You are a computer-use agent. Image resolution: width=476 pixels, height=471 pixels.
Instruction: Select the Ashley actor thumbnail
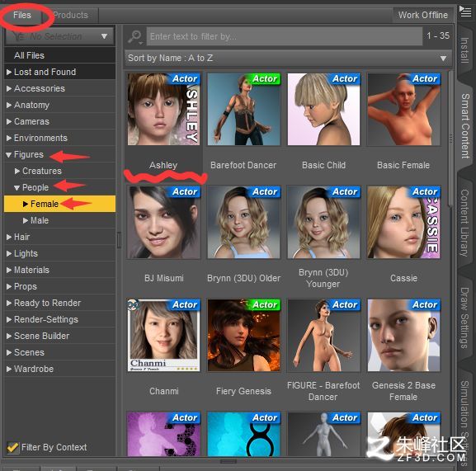(163, 109)
